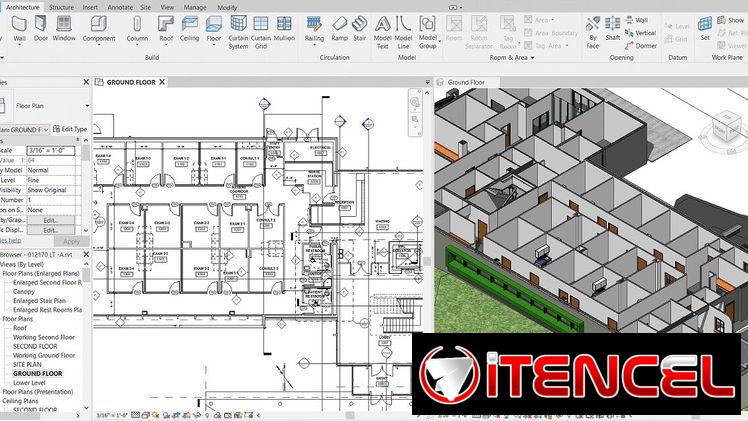Open the Properties help link

tap(10, 241)
